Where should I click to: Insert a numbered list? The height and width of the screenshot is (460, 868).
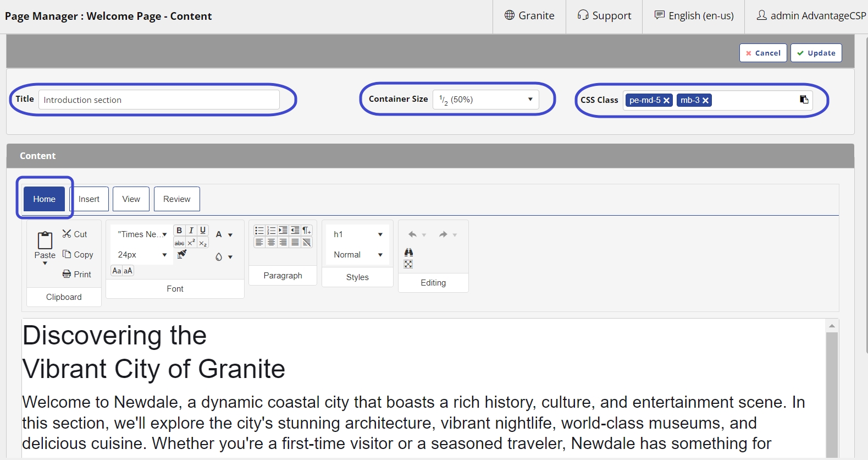click(271, 231)
